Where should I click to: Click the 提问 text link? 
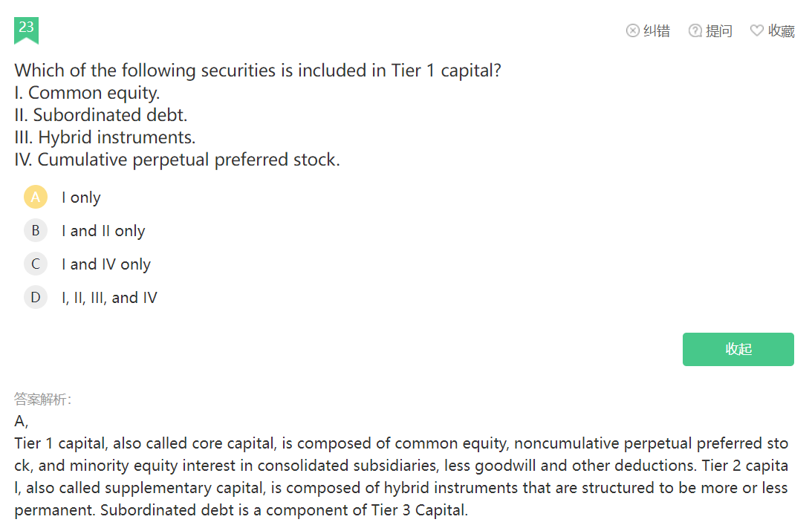[719, 30]
